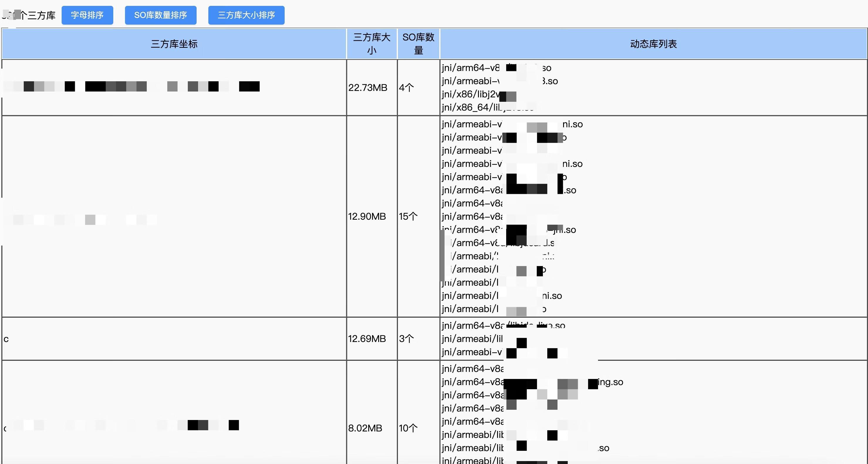The image size is (868, 464).
Task: Select the 动态库列表 column header
Action: (653, 44)
